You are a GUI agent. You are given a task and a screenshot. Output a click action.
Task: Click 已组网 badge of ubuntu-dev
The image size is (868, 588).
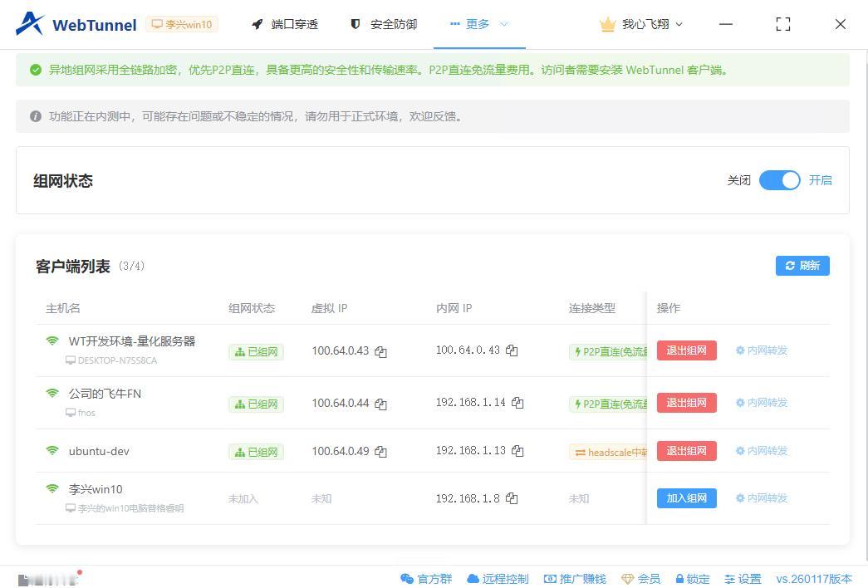click(x=257, y=453)
